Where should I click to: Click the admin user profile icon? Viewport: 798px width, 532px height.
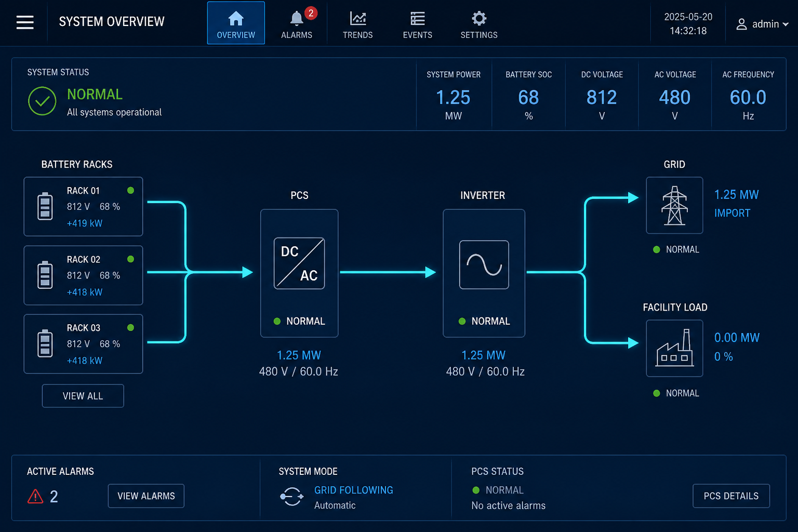coord(742,24)
